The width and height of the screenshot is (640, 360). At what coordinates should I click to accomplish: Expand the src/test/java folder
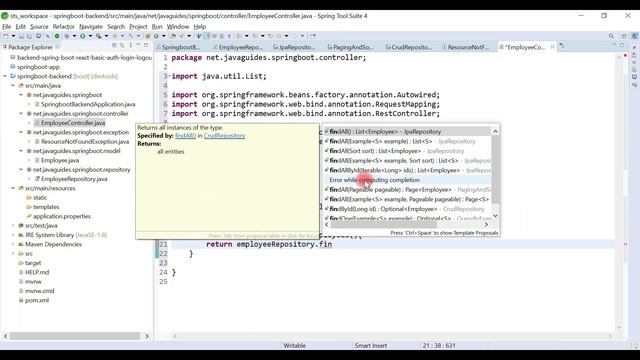pos(13,226)
